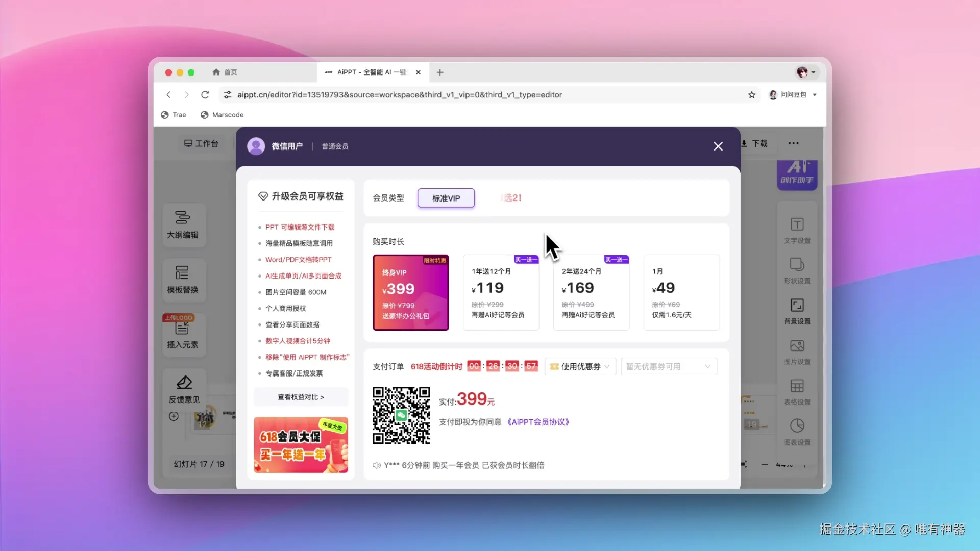The height and width of the screenshot is (551, 980).
Task: Click the site info icon in address bar
Action: pyautogui.click(x=228, y=95)
